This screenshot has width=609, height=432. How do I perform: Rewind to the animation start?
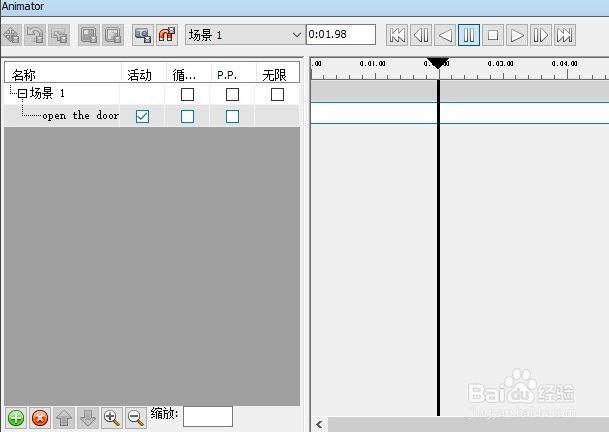pos(397,35)
